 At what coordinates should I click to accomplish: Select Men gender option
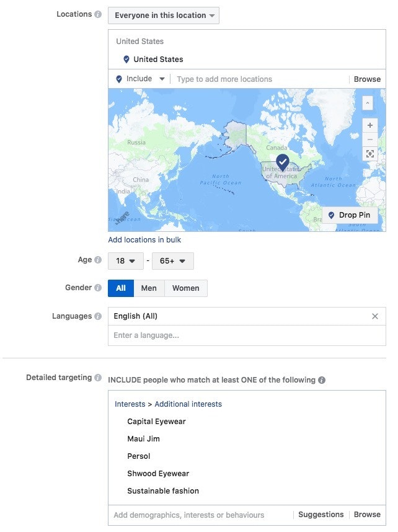click(149, 288)
